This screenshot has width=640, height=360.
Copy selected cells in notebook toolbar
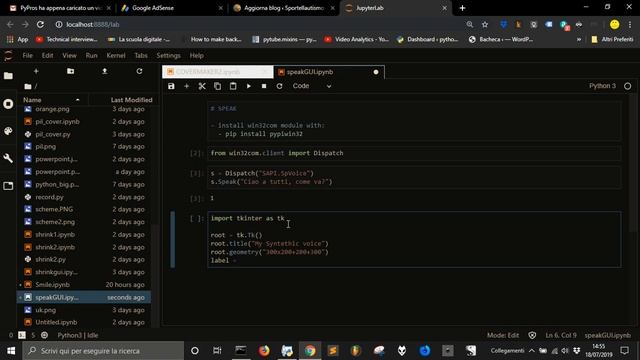218,86
